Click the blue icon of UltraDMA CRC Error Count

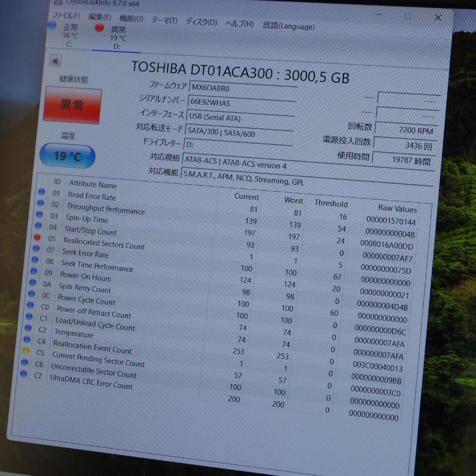point(23,373)
